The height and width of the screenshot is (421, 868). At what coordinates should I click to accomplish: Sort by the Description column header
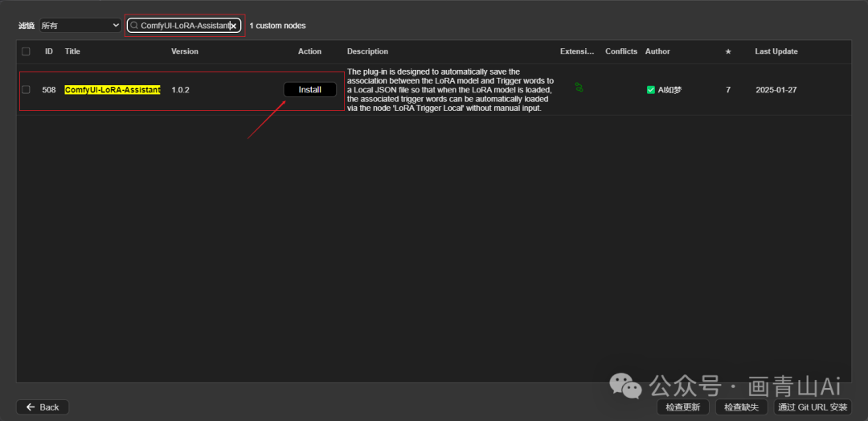pyautogui.click(x=367, y=51)
